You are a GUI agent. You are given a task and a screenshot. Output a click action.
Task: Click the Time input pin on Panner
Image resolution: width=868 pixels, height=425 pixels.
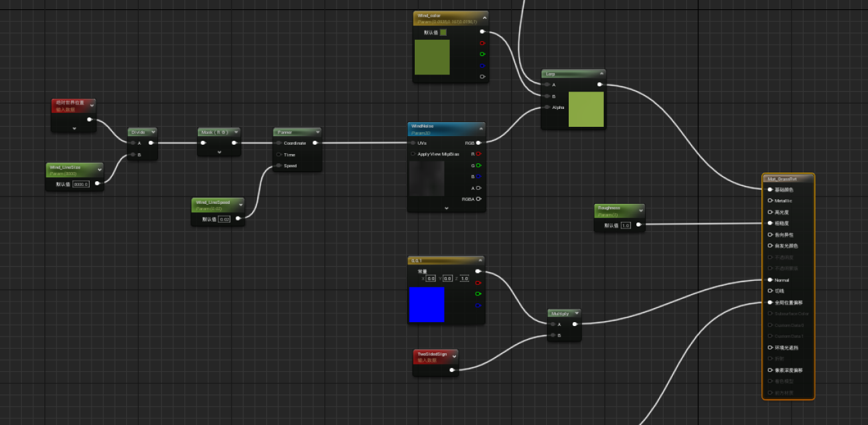pyautogui.click(x=279, y=155)
